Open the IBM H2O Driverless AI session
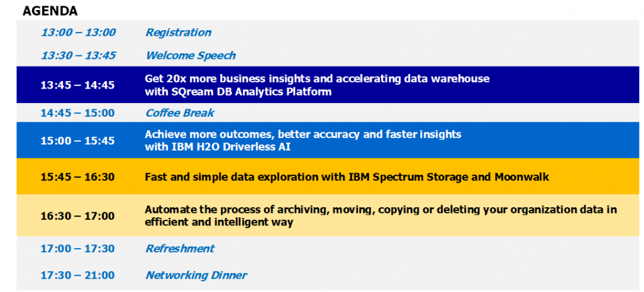 pyautogui.click(x=303, y=140)
